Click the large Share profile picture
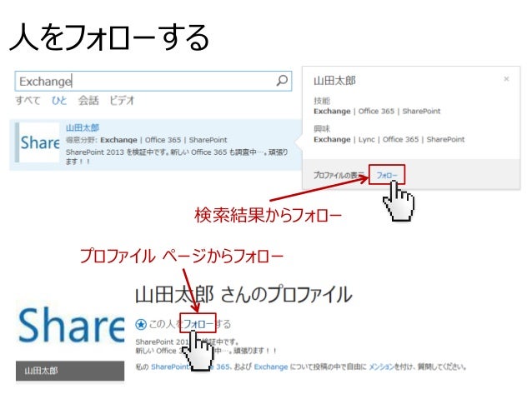 [x=71, y=326]
